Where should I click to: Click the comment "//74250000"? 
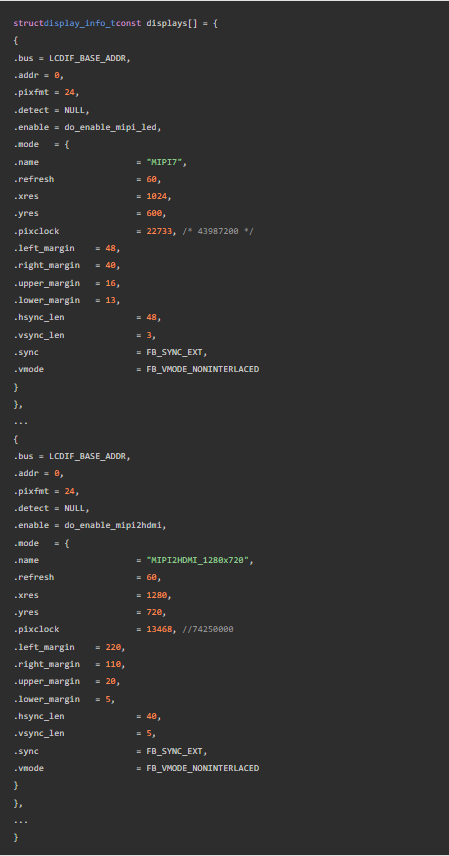[x=208, y=629]
